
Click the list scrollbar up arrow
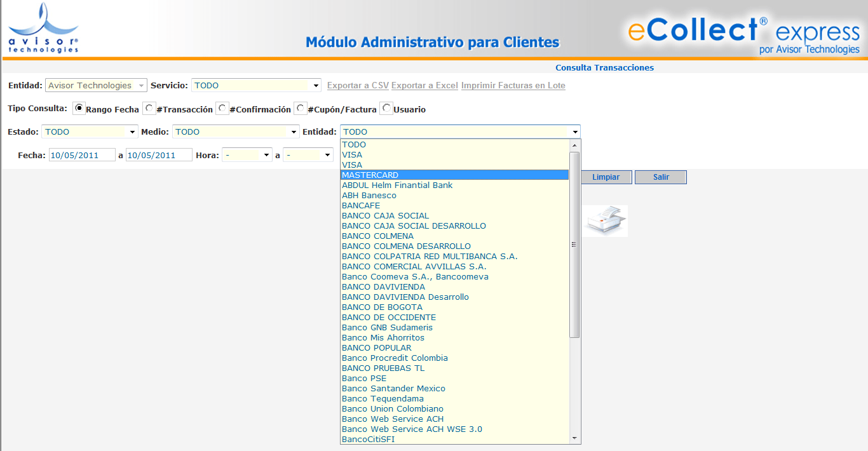pos(574,145)
